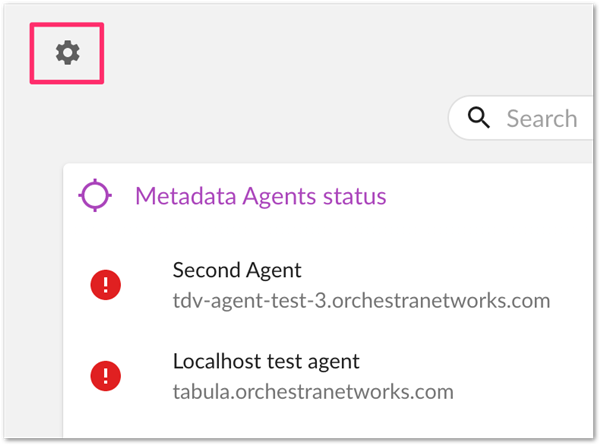
Task: Select the Second Agent name
Action: pyautogui.click(x=237, y=270)
